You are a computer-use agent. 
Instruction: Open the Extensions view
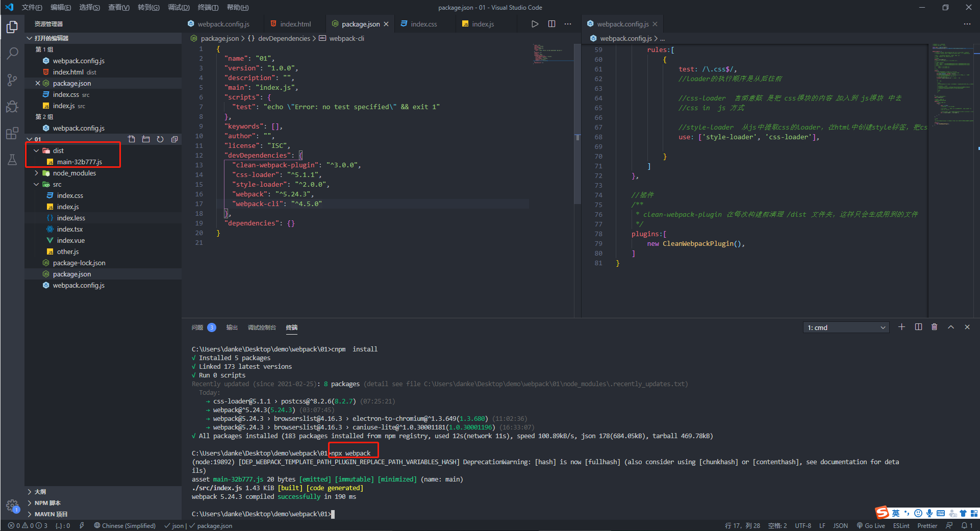coord(12,133)
